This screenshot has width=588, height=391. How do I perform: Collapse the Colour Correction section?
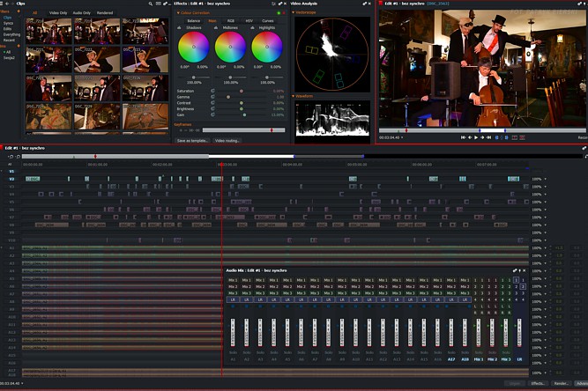[177, 13]
